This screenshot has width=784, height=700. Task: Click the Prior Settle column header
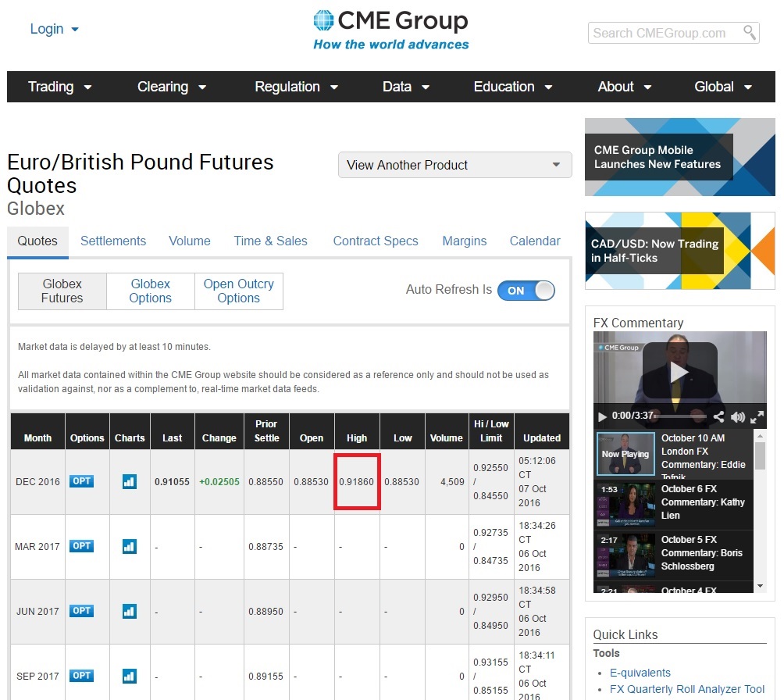coord(266,430)
